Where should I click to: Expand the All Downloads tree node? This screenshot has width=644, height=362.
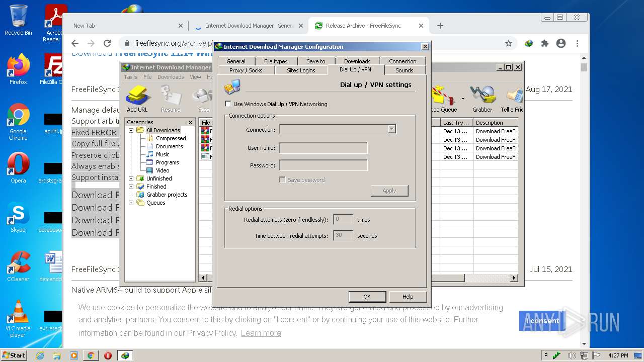(x=131, y=130)
